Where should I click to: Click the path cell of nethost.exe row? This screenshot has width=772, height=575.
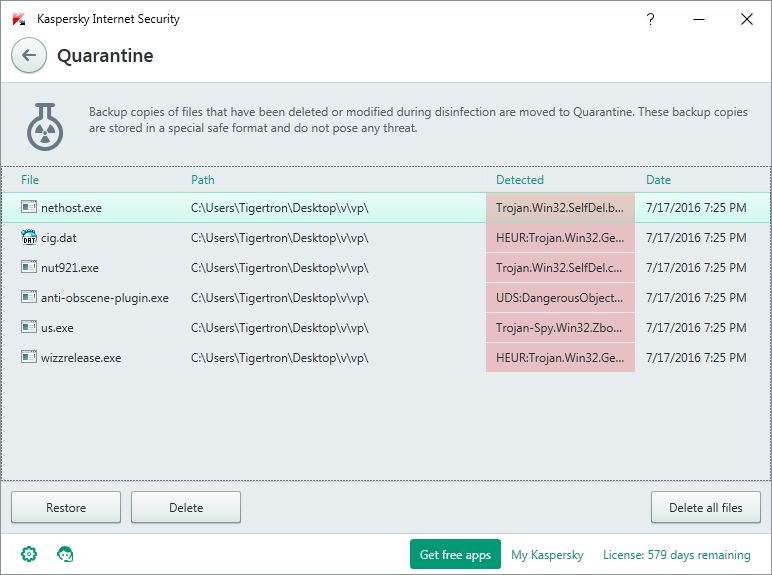click(280, 208)
